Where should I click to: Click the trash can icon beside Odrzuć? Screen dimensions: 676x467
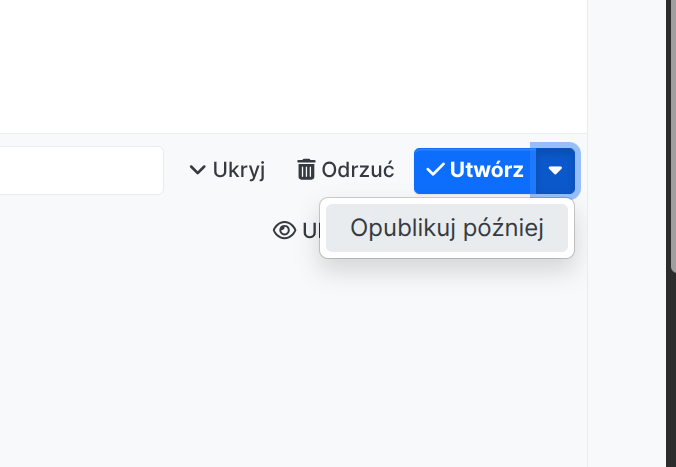pyautogui.click(x=306, y=169)
